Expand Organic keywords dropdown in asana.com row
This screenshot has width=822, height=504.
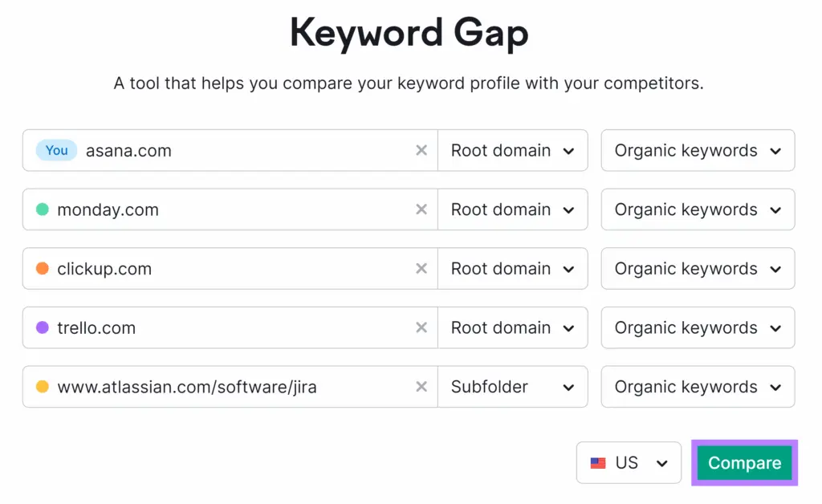click(x=698, y=151)
